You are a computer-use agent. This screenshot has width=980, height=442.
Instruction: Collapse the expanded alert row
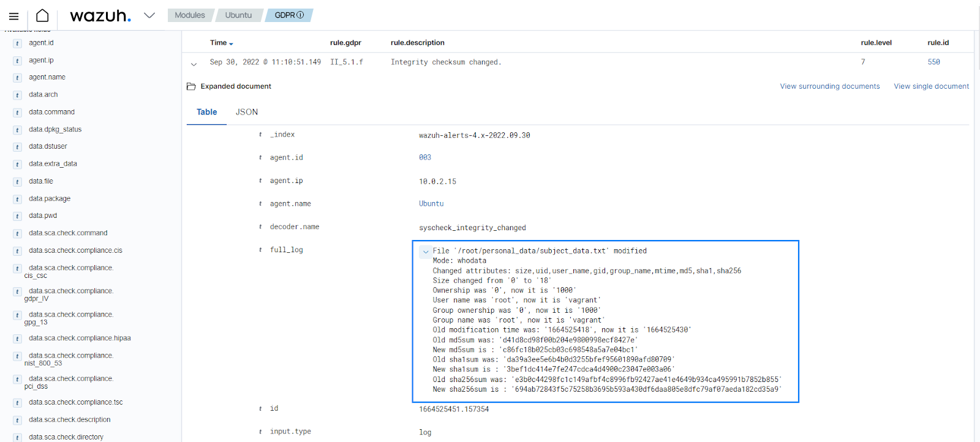point(194,64)
